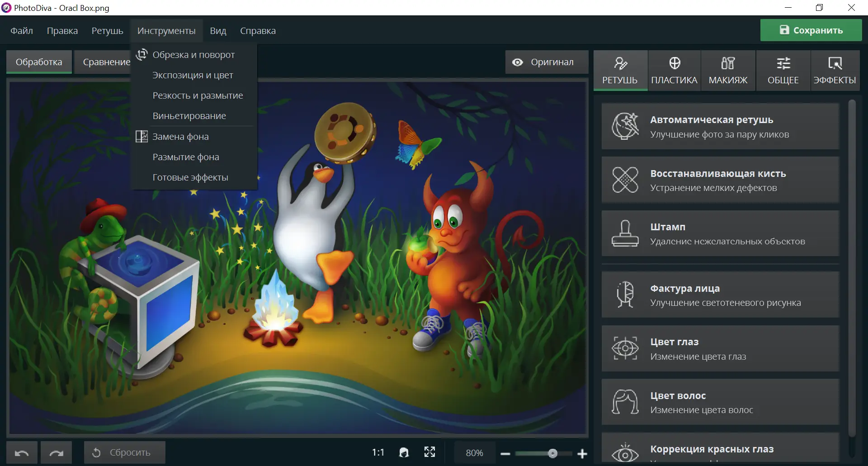Open Автоматическая ретушь tool

tap(720, 126)
